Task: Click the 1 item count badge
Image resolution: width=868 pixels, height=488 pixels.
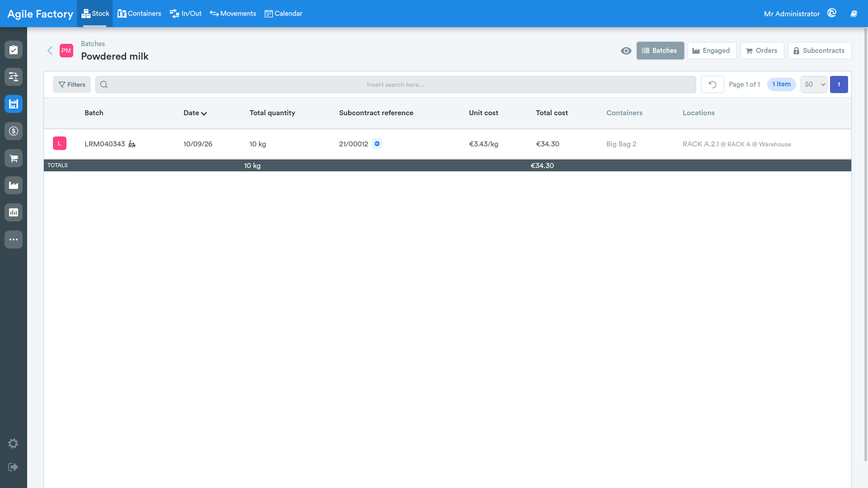Action: [782, 84]
